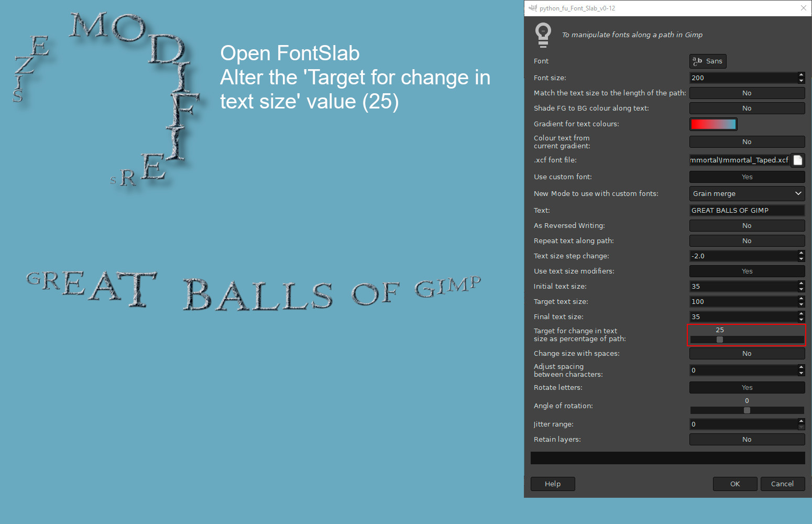Increase the Font size value
812x524 pixels.
(801, 75)
